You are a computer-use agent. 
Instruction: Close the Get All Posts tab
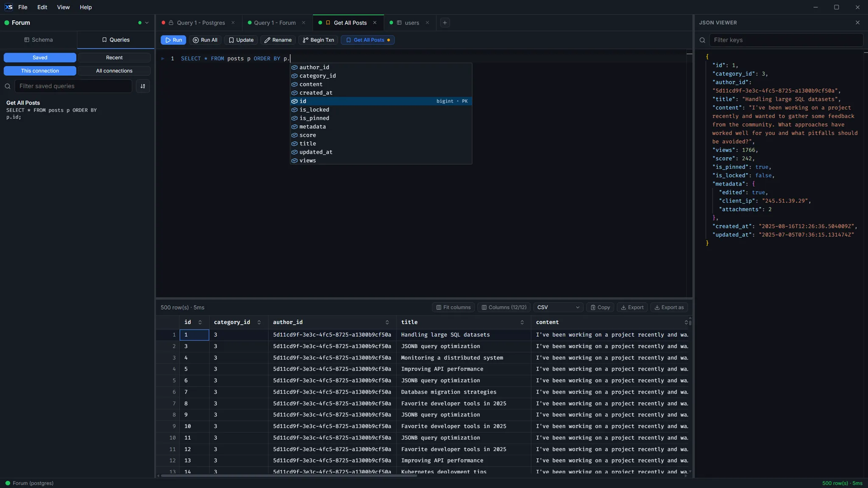375,23
